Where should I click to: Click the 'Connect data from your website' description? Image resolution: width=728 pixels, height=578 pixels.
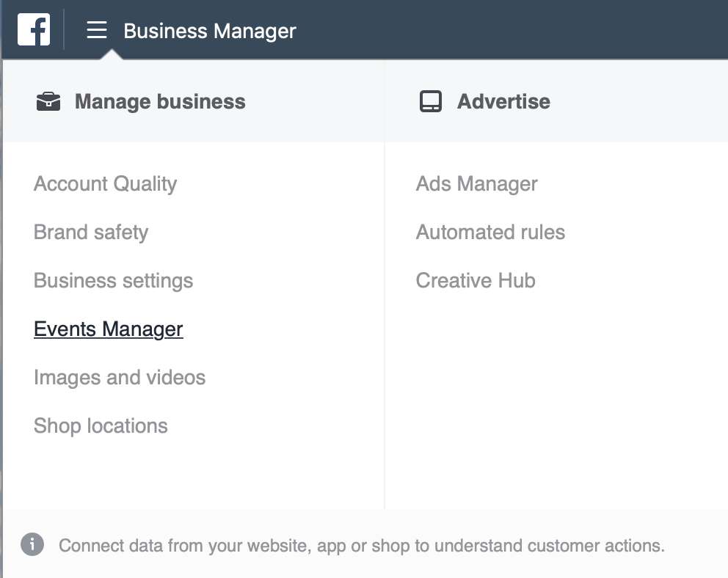tap(362, 546)
